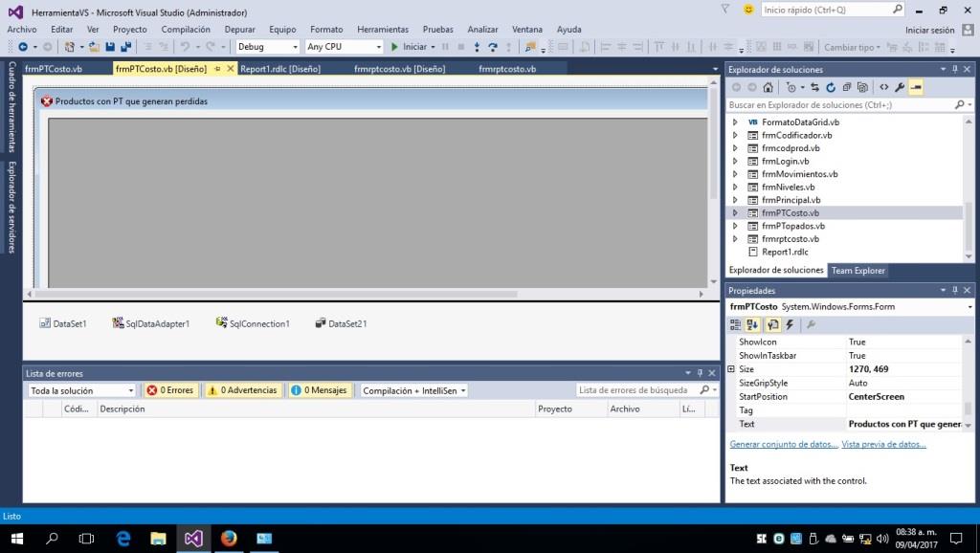Image resolution: width=980 pixels, height=553 pixels.
Task: Select the DataSet1 component in tray
Action: (63, 323)
